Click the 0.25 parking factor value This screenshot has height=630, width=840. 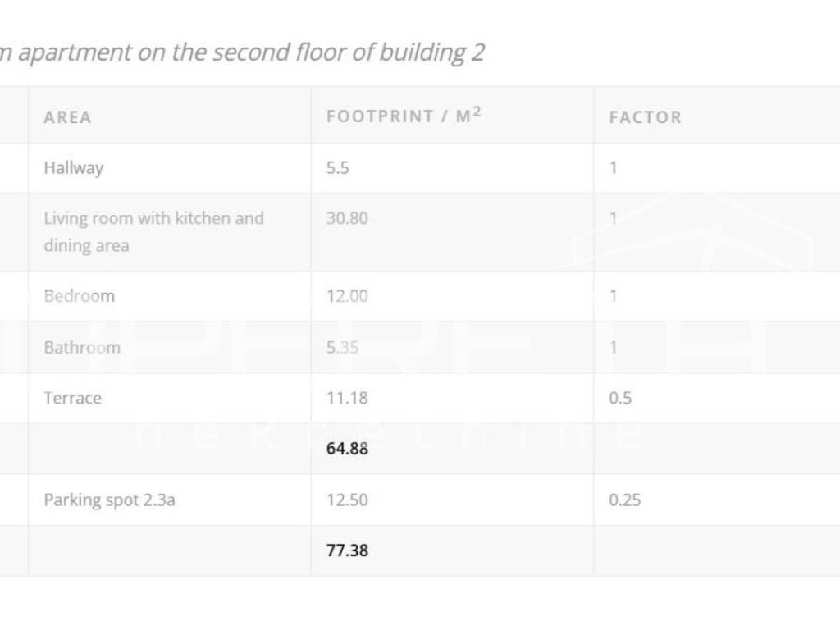point(624,500)
